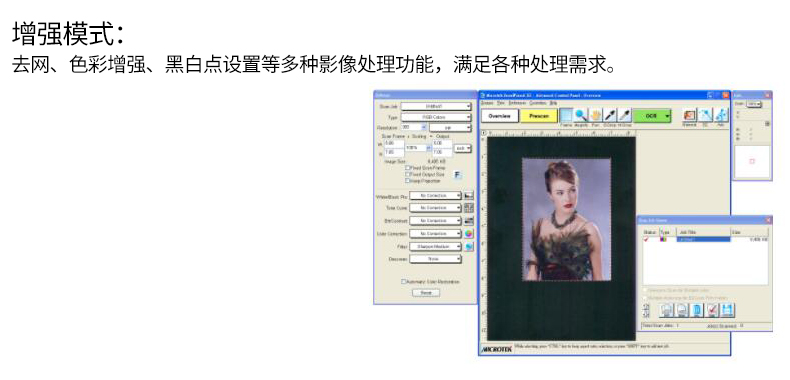Open the Help menu

click(x=553, y=102)
